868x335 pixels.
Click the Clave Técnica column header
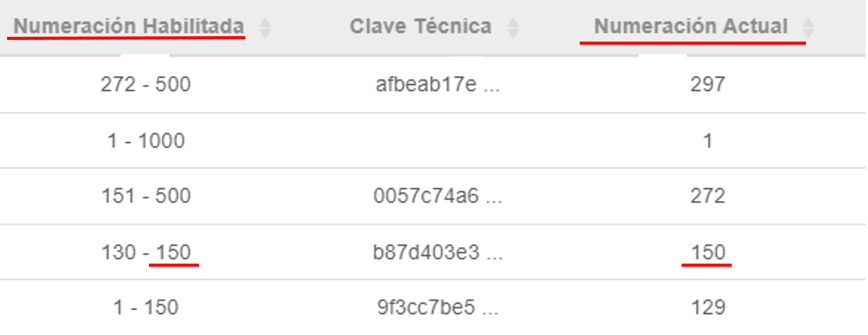[421, 26]
